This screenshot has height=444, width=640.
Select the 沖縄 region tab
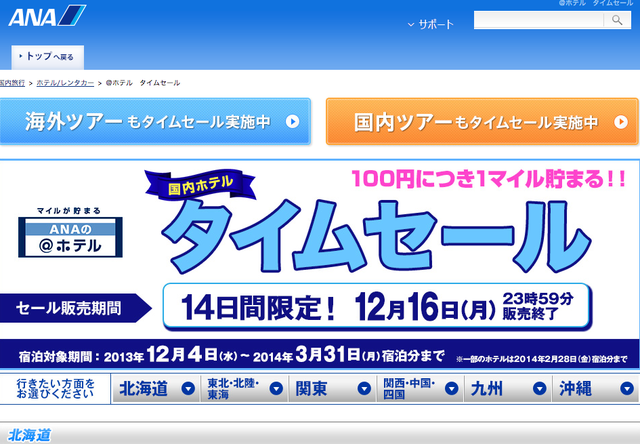(x=596, y=388)
